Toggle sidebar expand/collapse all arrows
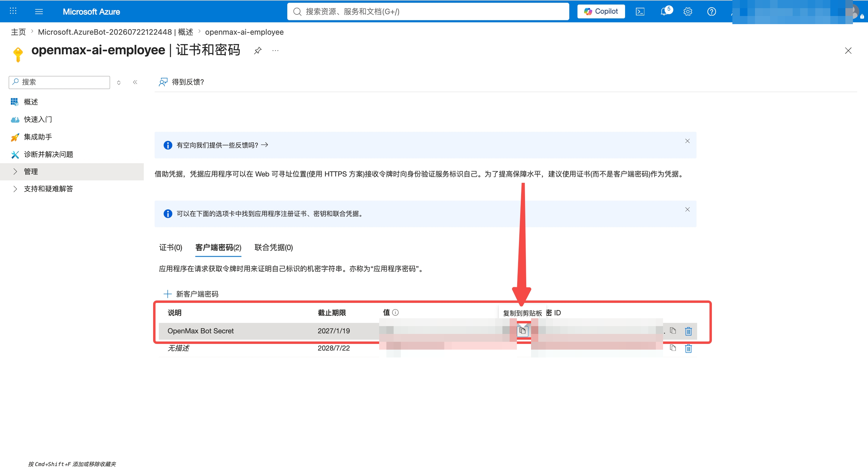This screenshot has width=868, height=470. point(119,82)
